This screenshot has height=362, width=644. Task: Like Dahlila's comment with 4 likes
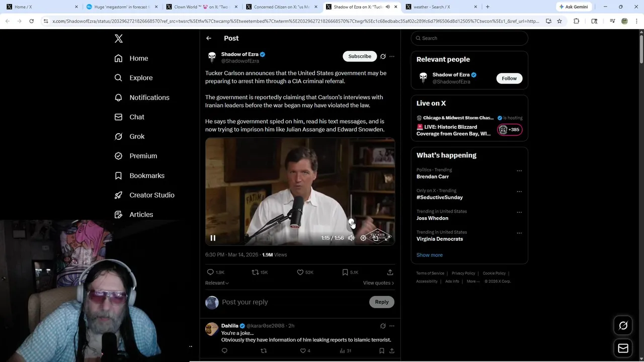point(305,350)
